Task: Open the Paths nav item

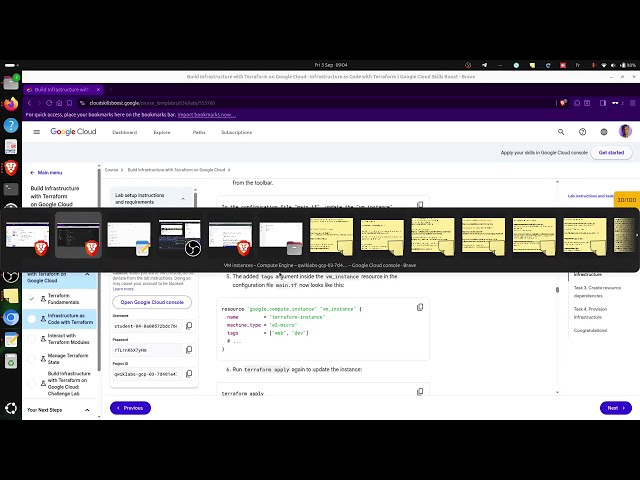Action: coord(199,132)
